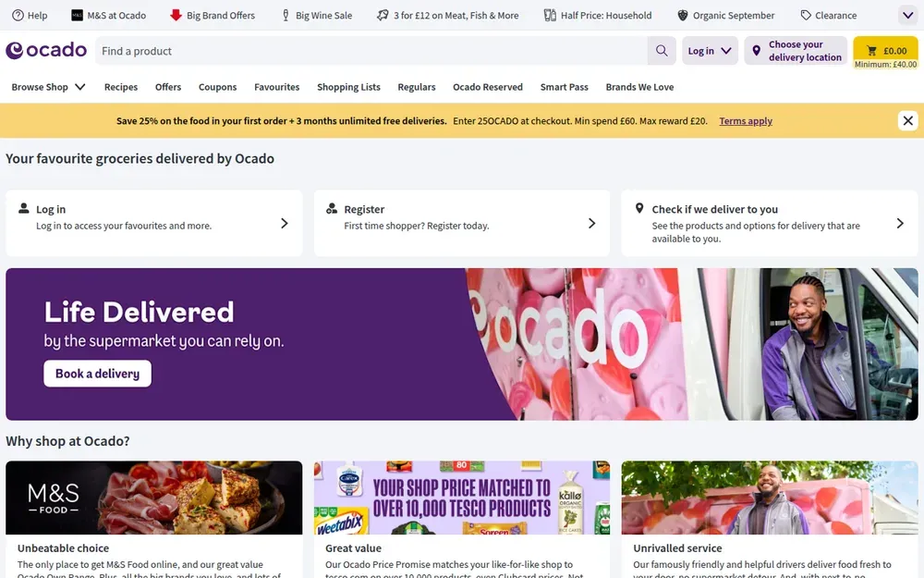The height and width of the screenshot is (578, 924).
Task: Open the Coupons menu item
Action: pos(217,87)
